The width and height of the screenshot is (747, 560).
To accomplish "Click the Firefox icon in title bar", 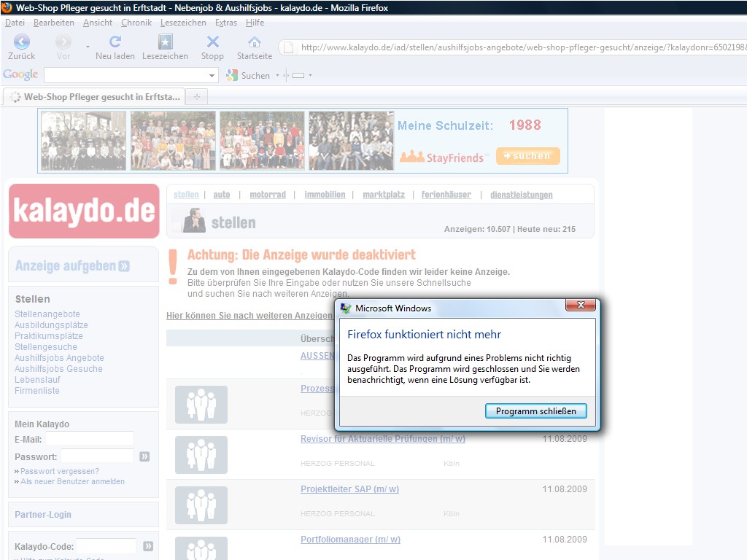I will (7, 7).
